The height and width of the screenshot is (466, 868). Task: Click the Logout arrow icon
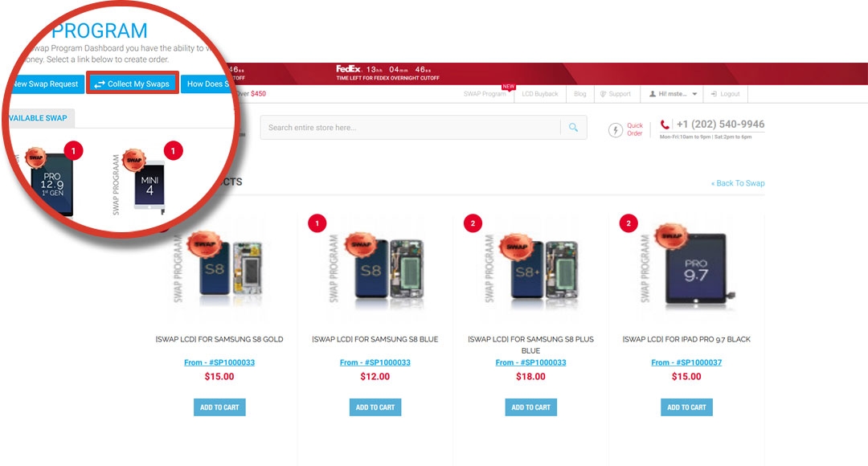(x=714, y=94)
